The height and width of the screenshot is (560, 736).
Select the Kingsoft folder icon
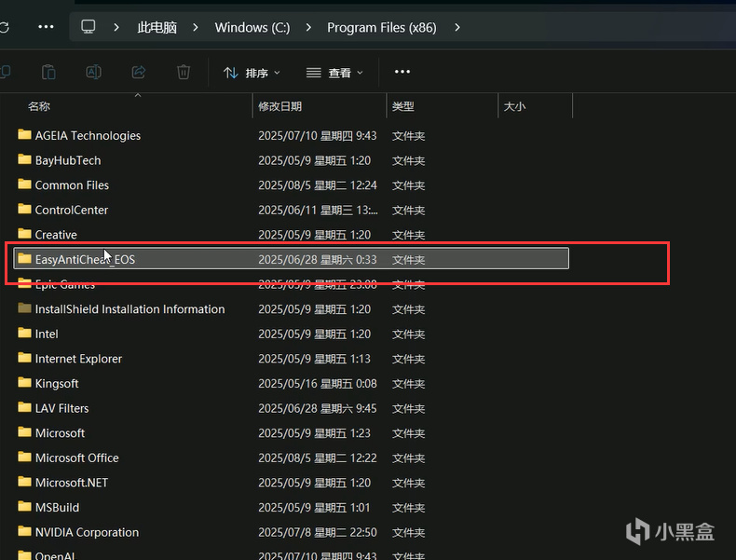click(24, 383)
